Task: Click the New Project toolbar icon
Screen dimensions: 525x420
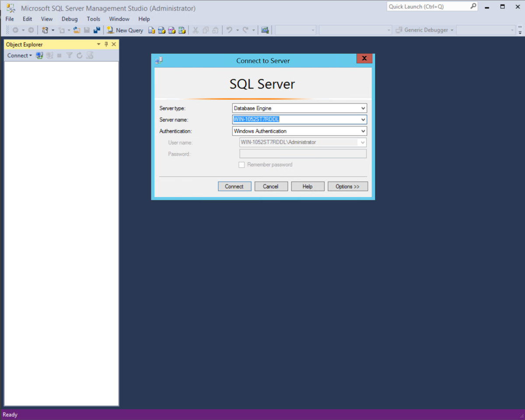Action: click(45, 30)
